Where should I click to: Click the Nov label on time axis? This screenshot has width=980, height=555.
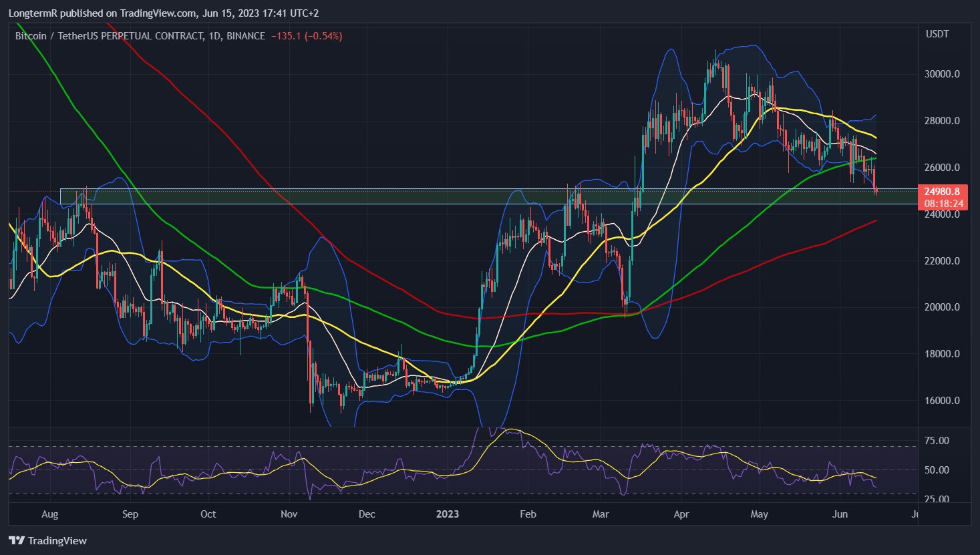click(x=289, y=514)
